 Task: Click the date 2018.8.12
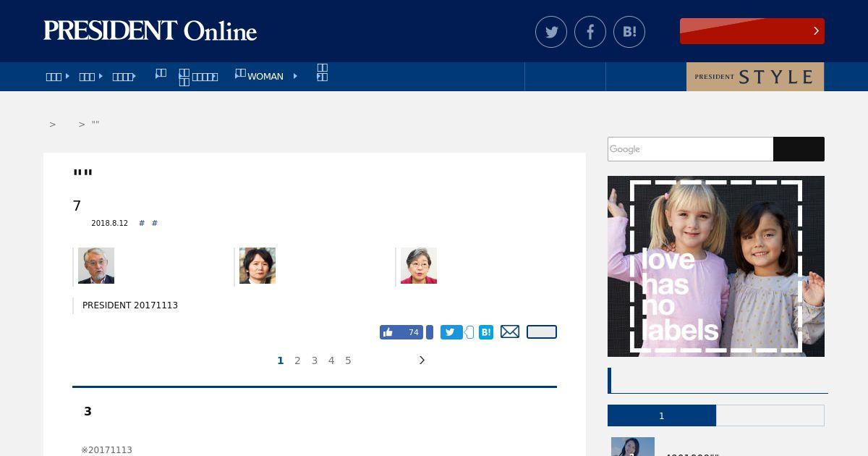tap(109, 224)
